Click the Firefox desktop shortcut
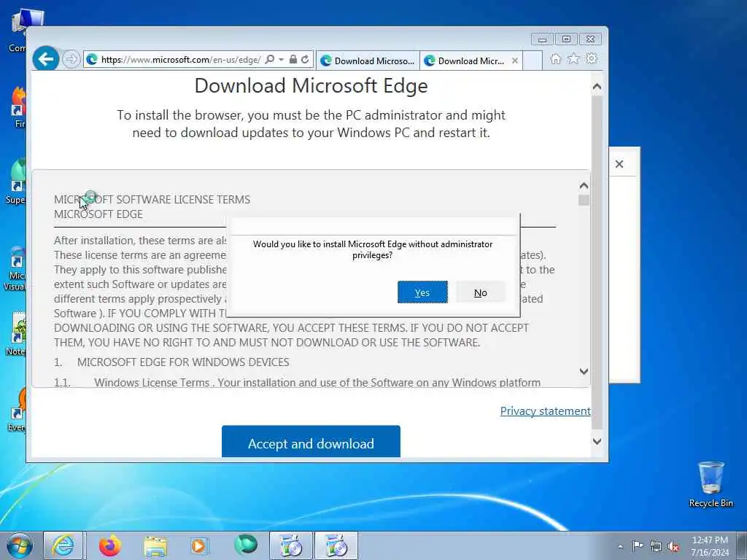 (x=18, y=106)
